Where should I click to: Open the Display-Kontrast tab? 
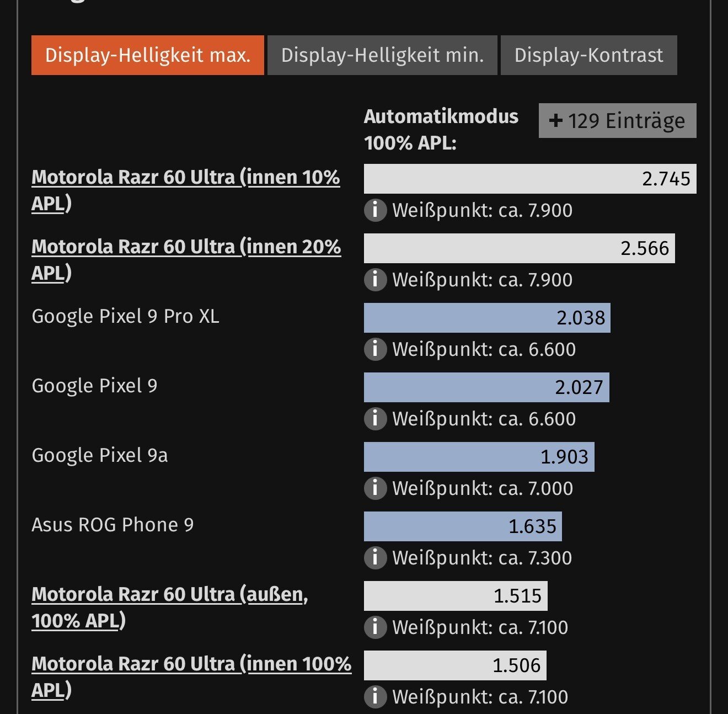click(x=588, y=55)
